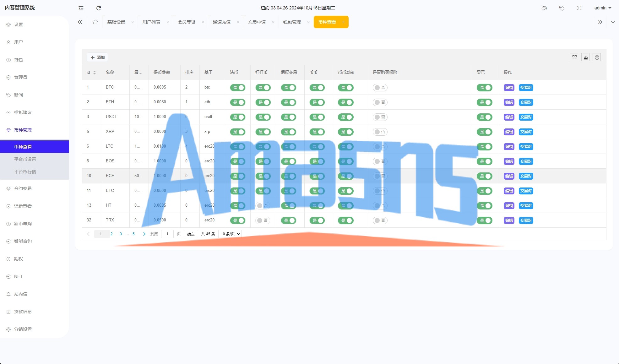Close the 会员等级 tab
619x364 pixels.
203,22
